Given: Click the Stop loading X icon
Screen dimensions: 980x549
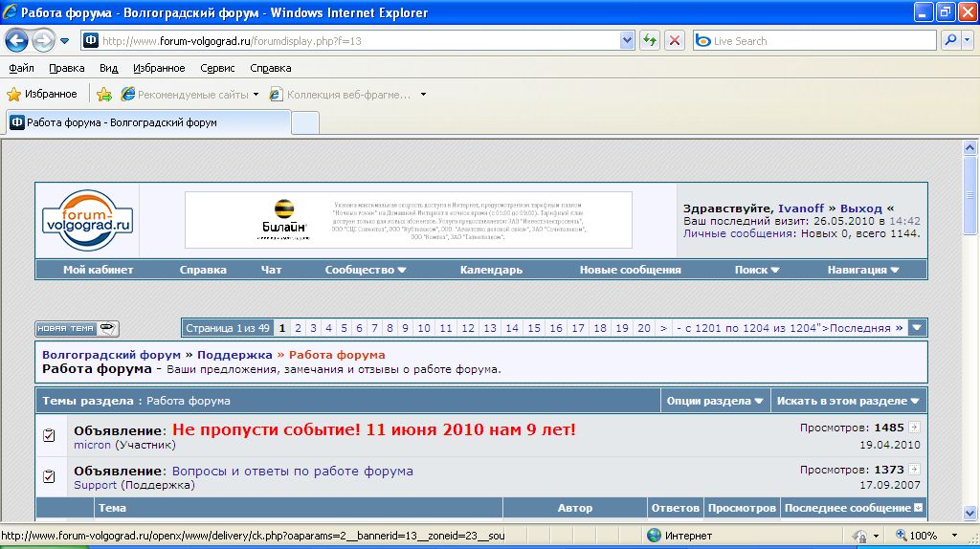Looking at the screenshot, I should tap(675, 40).
